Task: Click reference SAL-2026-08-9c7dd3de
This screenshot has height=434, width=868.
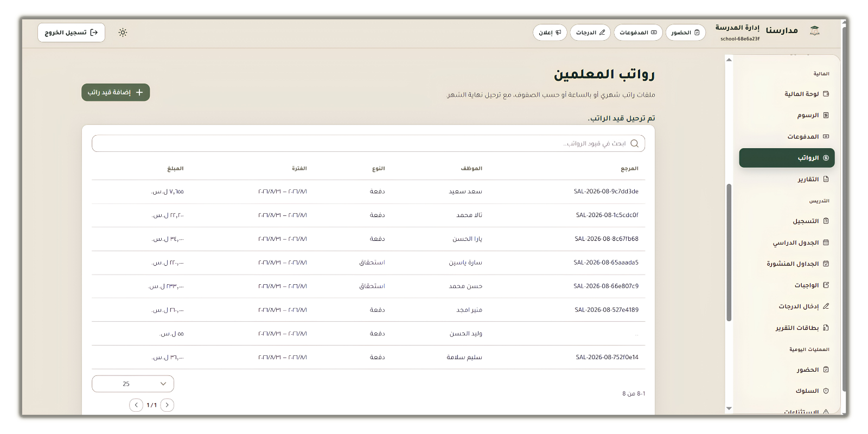Action: pos(606,192)
